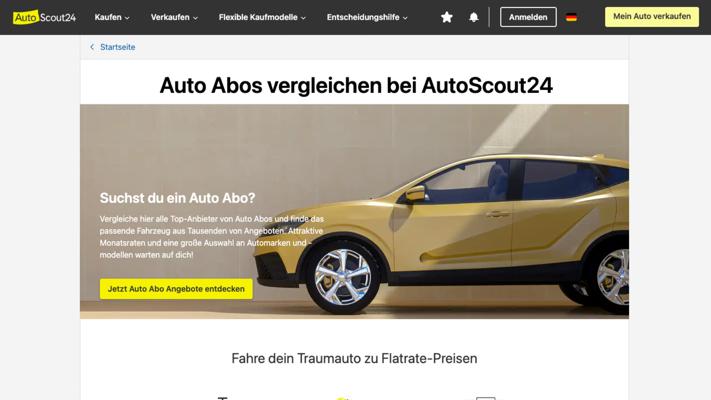Expand the Kaufen dropdown arrow
Screen dimensions: 711x400
click(x=127, y=18)
